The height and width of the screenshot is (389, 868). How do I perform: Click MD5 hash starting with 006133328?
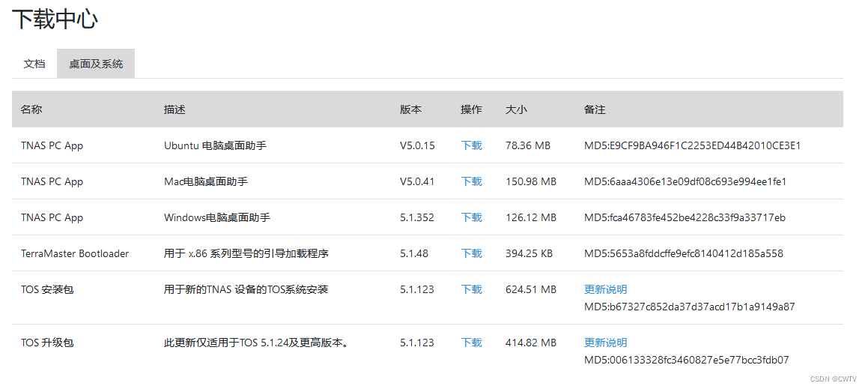tap(687, 361)
